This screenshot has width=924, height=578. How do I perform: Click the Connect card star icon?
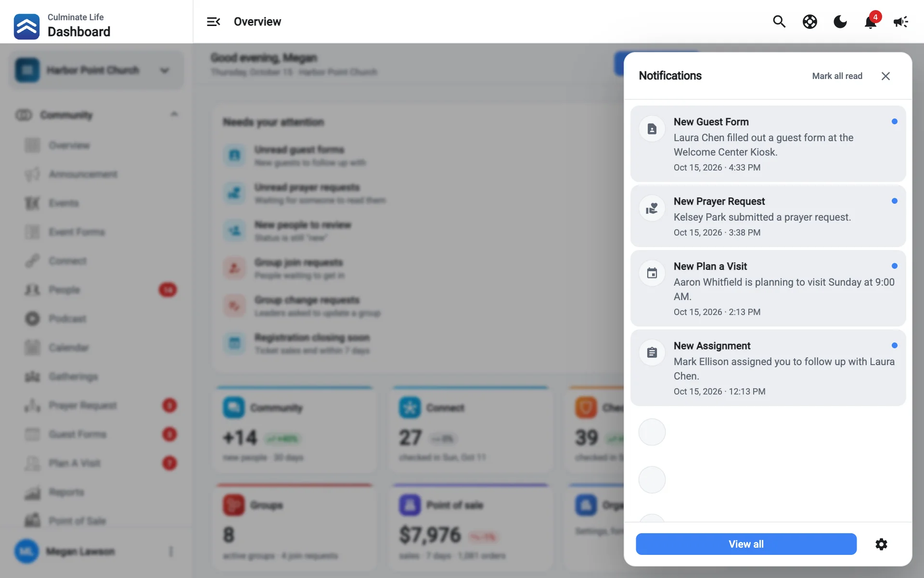[x=410, y=408]
